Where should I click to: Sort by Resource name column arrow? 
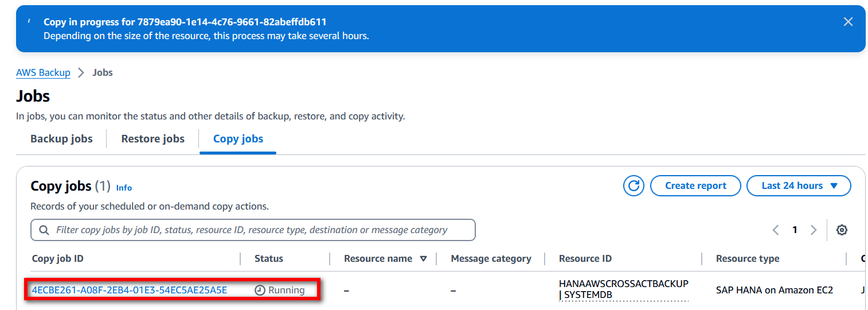pos(423,258)
